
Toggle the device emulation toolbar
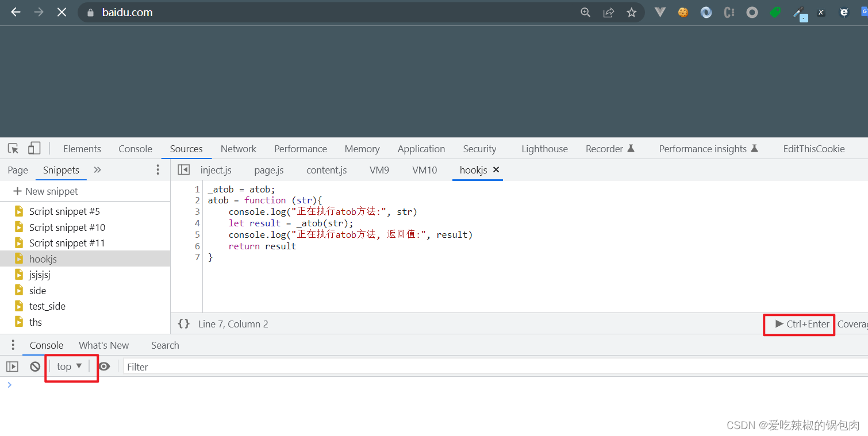34,148
